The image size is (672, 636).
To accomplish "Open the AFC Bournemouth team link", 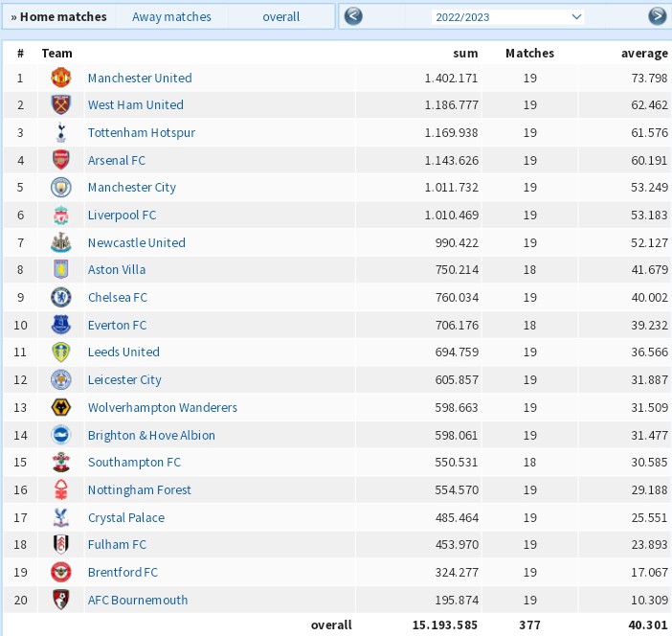I will pos(138,600).
